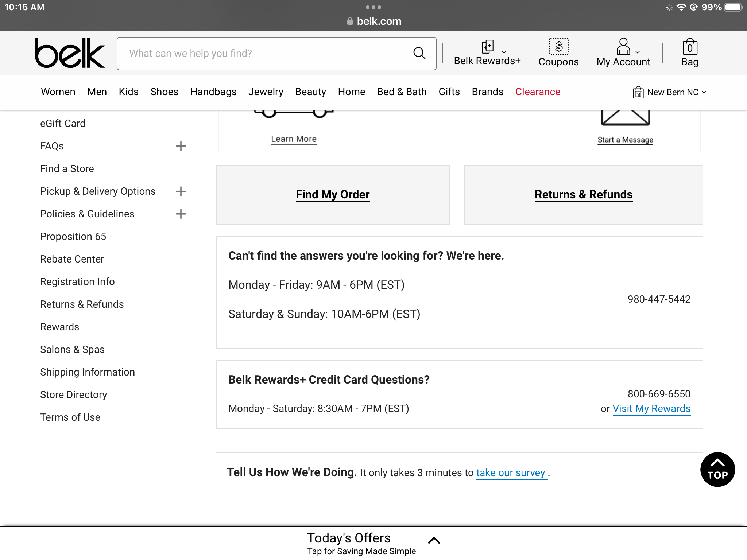Screen dimensions: 747x560
Task: Open the Handbags menu
Action: click(213, 92)
